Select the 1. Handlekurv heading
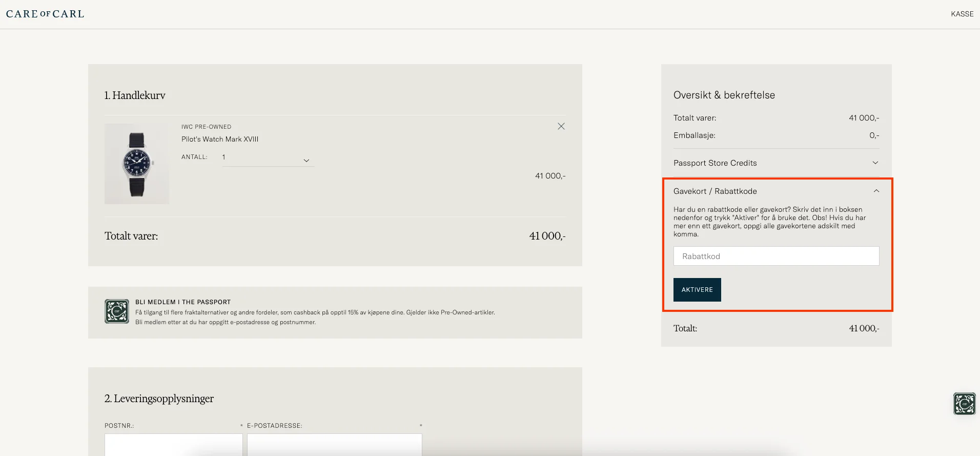 (x=135, y=95)
